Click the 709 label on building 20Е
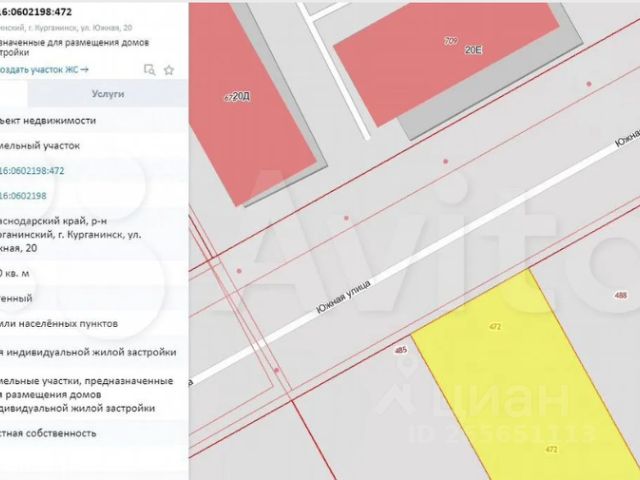 [449, 41]
